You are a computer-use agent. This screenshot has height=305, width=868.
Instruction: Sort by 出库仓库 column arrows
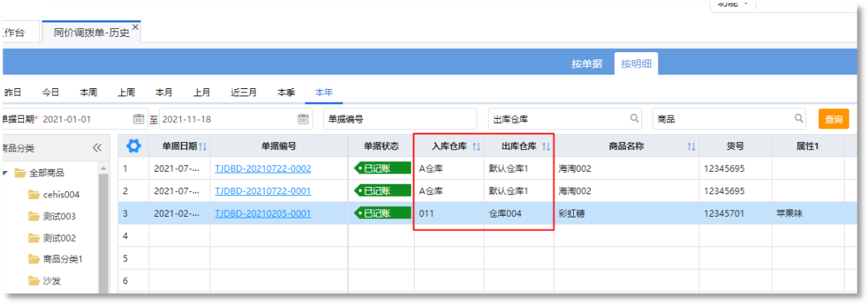tap(546, 146)
